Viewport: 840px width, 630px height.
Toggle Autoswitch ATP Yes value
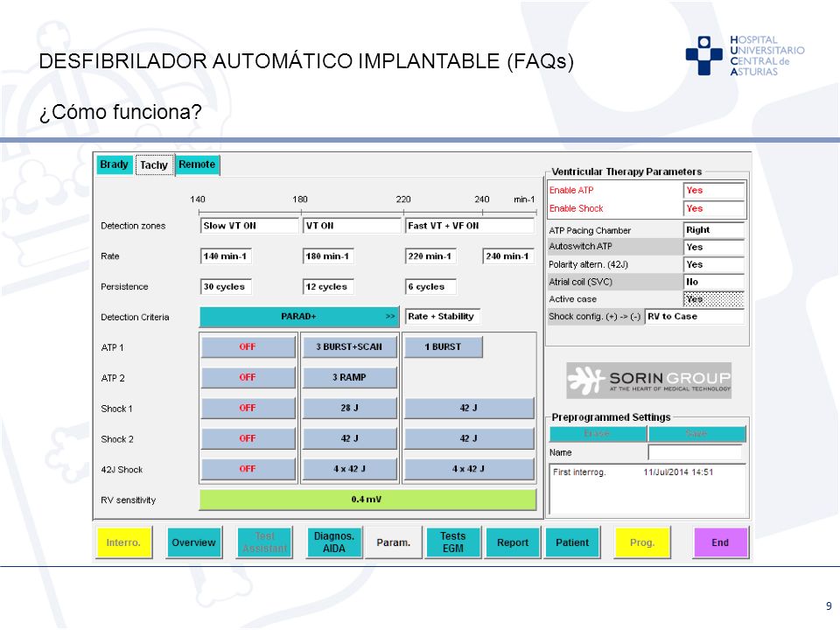click(x=714, y=247)
